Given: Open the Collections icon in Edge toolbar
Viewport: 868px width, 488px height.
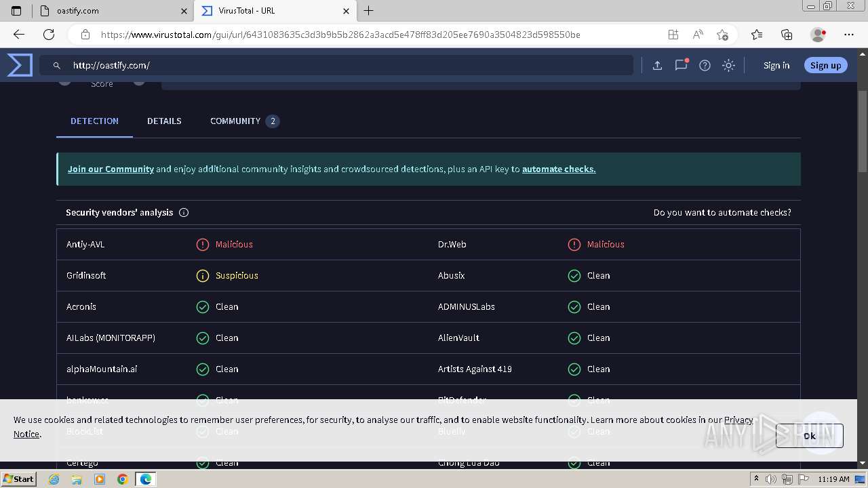Looking at the screenshot, I should tap(787, 35).
